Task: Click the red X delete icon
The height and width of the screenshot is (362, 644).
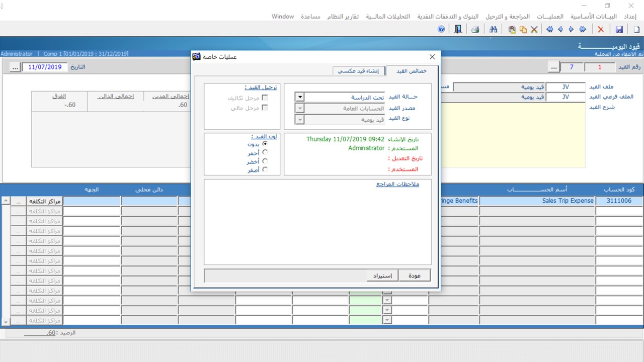Action: (600, 30)
